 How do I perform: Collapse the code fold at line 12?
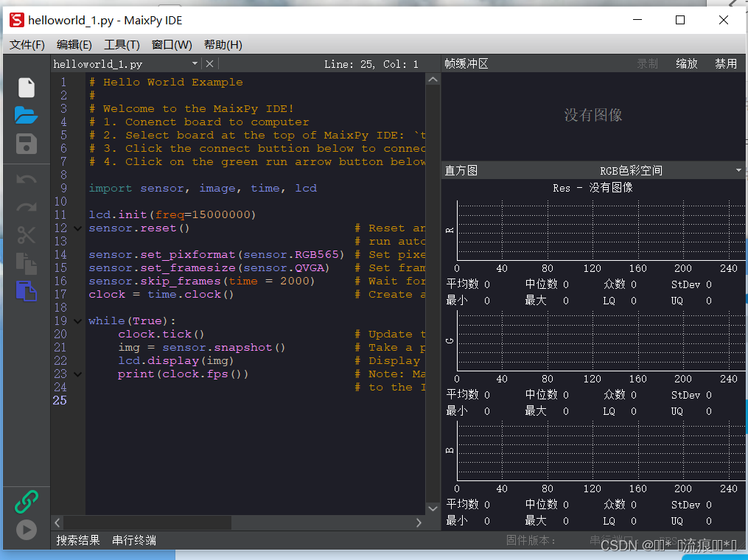coord(77,228)
